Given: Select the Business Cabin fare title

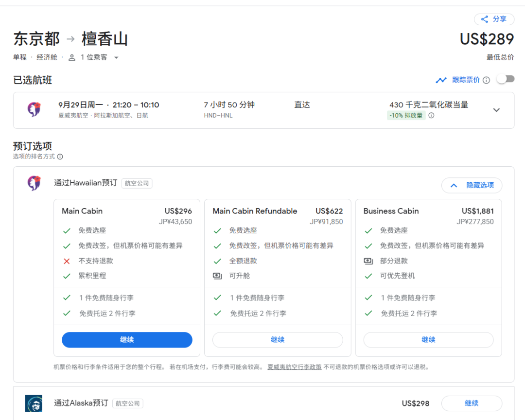Looking at the screenshot, I should click(391, 211).
